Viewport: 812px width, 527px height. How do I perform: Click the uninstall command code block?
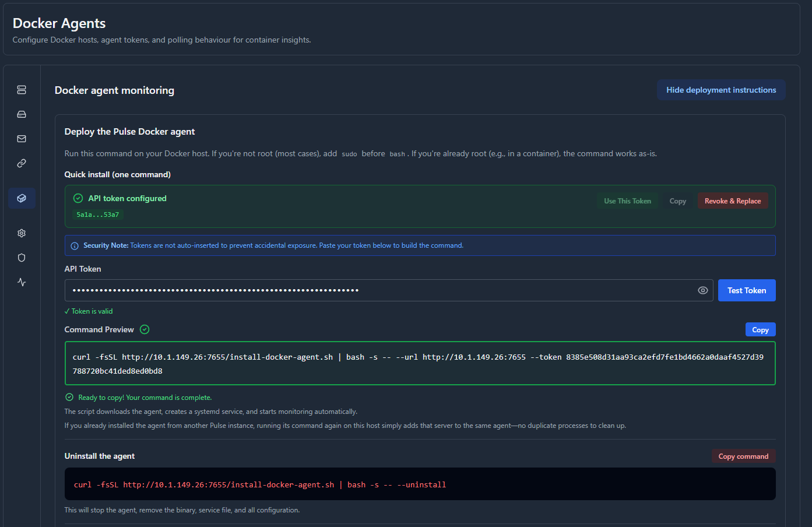(x=420, y=484)
